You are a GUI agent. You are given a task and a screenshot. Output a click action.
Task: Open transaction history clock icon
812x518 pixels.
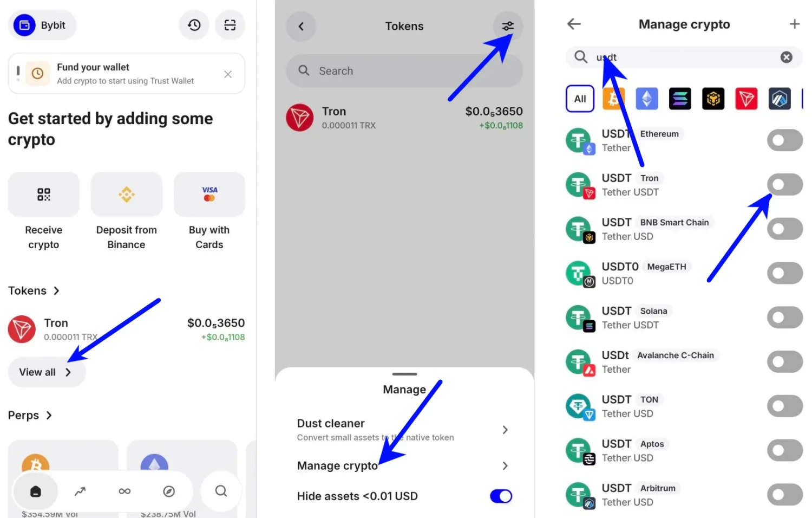[x=194, y=25]
